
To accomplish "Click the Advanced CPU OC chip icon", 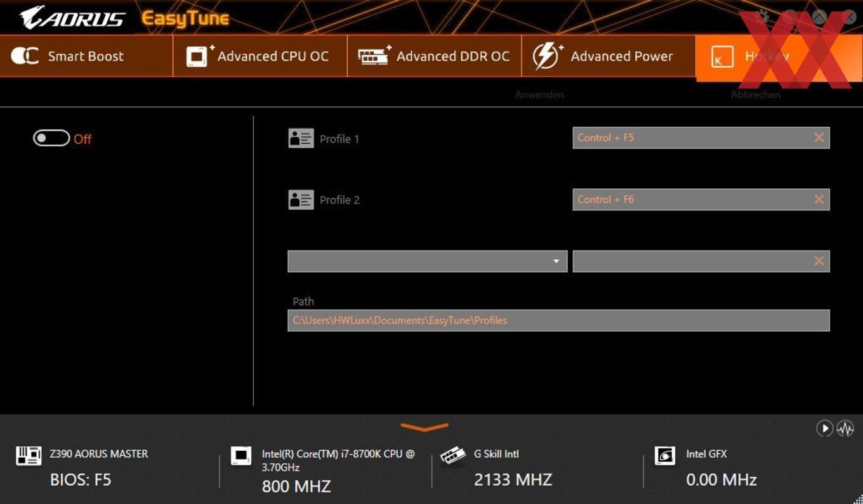I will pos(200,56).
